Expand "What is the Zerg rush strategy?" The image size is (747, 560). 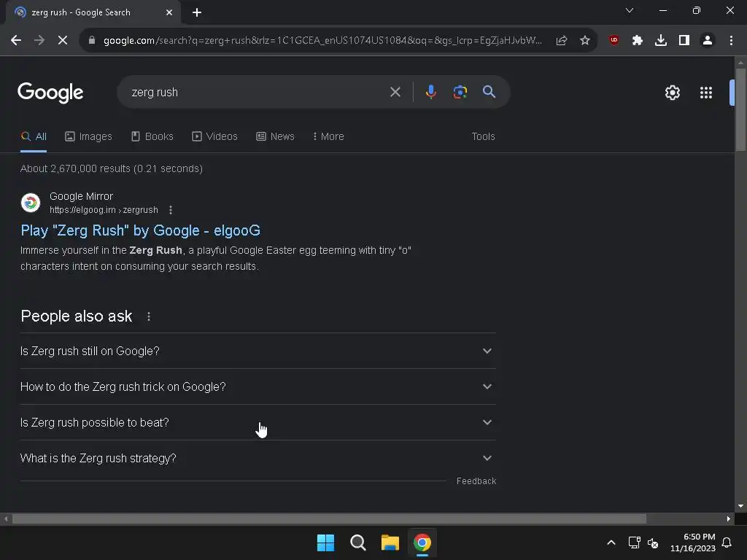pos(258,458)
